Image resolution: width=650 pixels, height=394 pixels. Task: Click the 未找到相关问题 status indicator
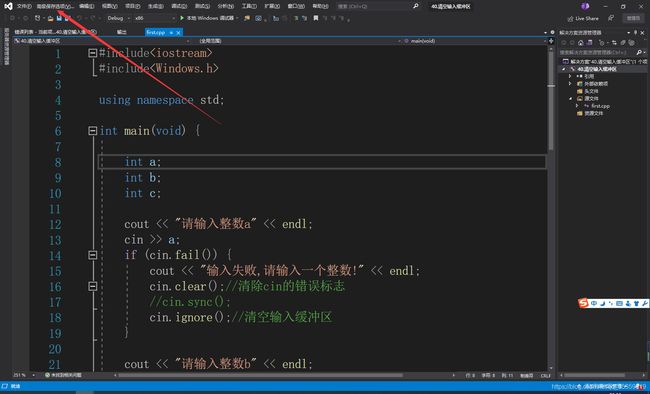click(63, 375)
